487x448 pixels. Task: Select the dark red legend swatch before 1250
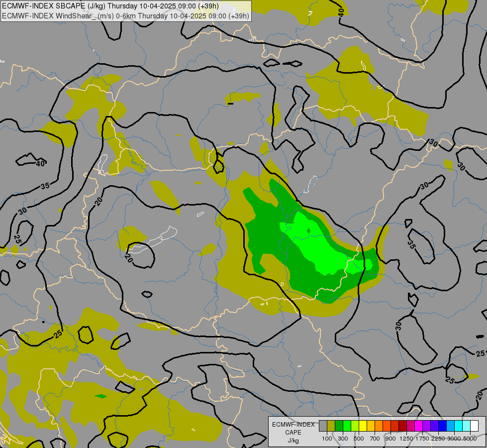coord(402,426)
